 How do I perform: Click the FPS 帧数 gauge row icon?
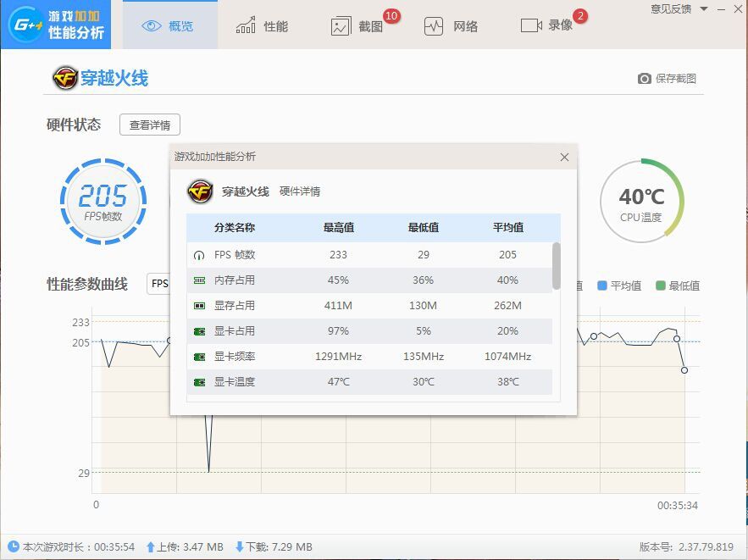(199, 255)
